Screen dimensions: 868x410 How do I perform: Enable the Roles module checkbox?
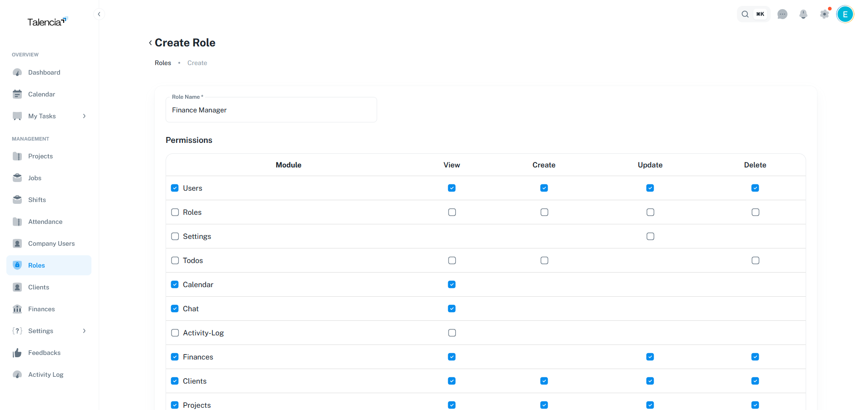(175, 212)
